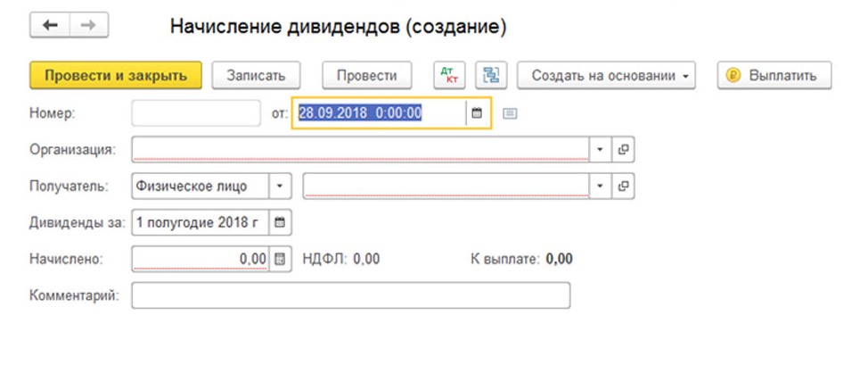Click the forward navigation arrow
This screenshot has width=868, height=373.
coord(87,27)
